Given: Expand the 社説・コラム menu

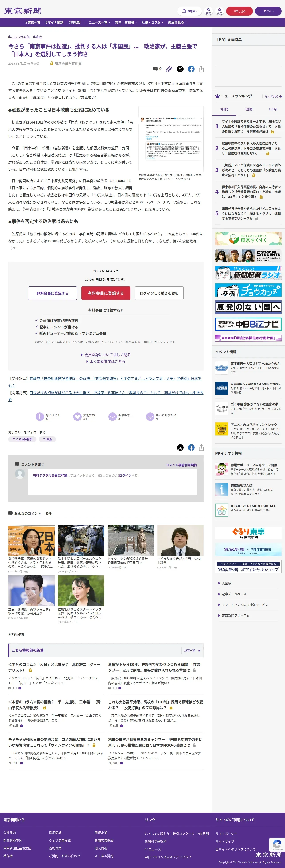Looking at the screenshot, I should point(152,22).
